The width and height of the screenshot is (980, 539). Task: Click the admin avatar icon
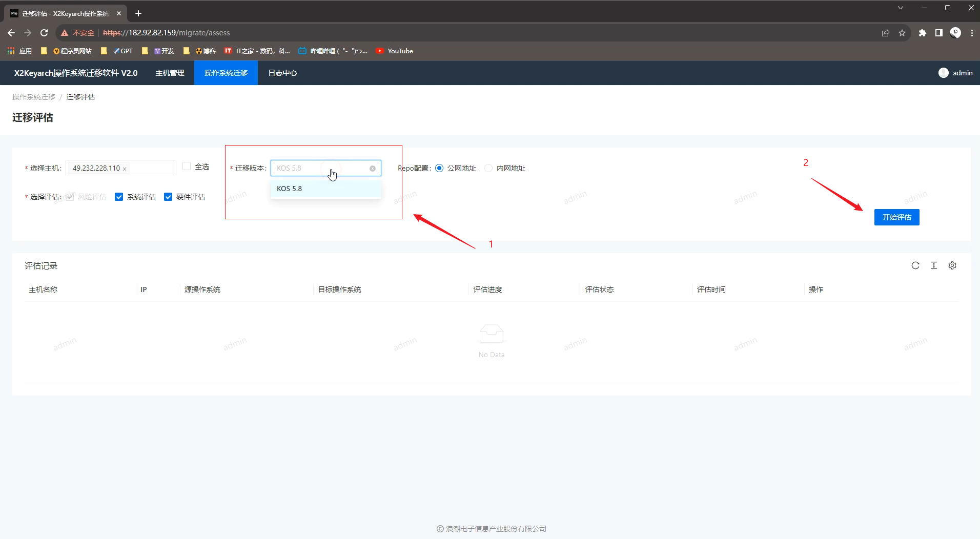tap(944, 73)
